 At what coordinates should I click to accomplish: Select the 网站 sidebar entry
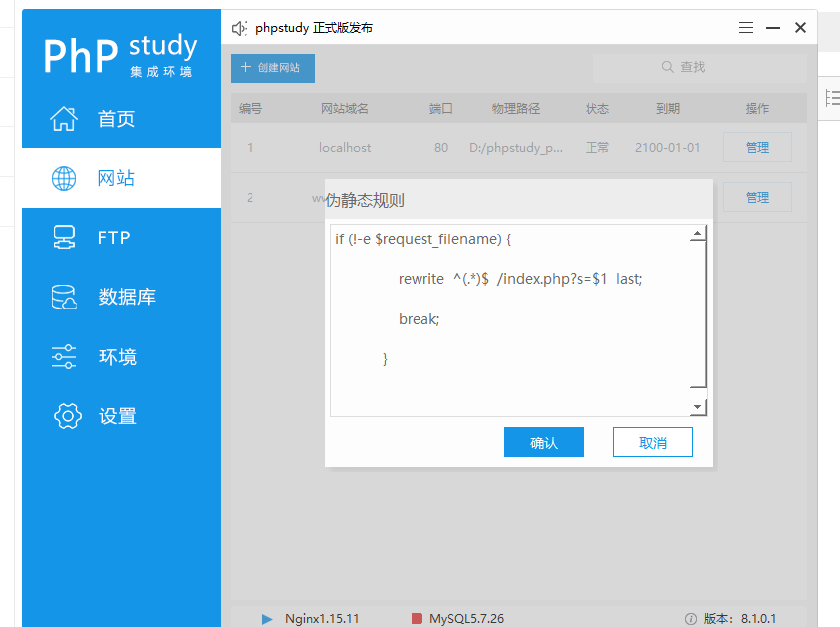(x=121, y=178)
